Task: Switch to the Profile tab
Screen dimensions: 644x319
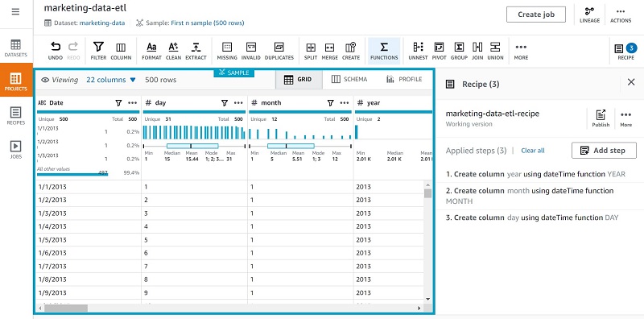Action: pos(404,79)
